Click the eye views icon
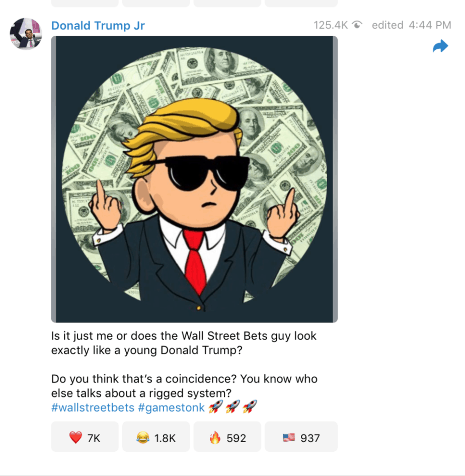This screenshot has height=476, width=465. click(357, 25)
